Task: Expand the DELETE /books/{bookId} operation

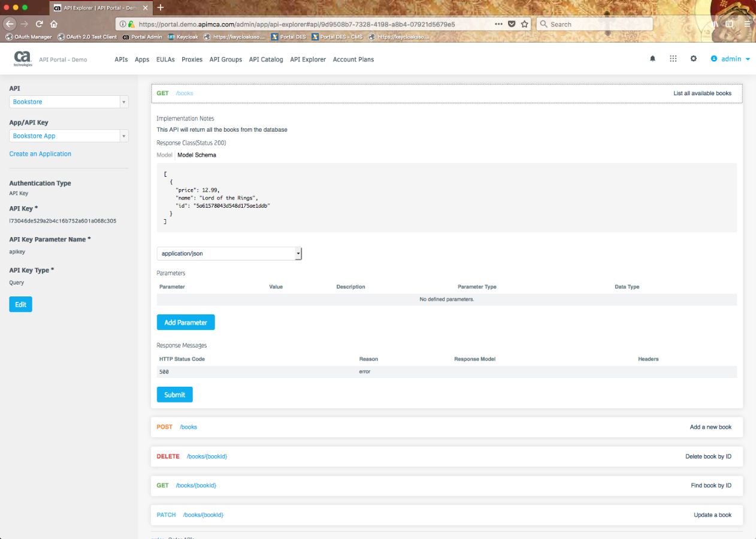Action: click(x=446, y=456)
